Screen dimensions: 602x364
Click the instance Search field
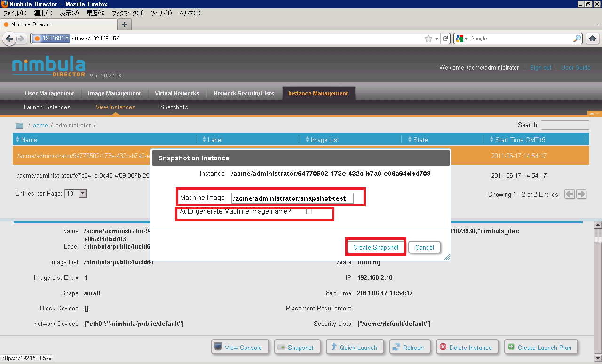coord(565,125)
